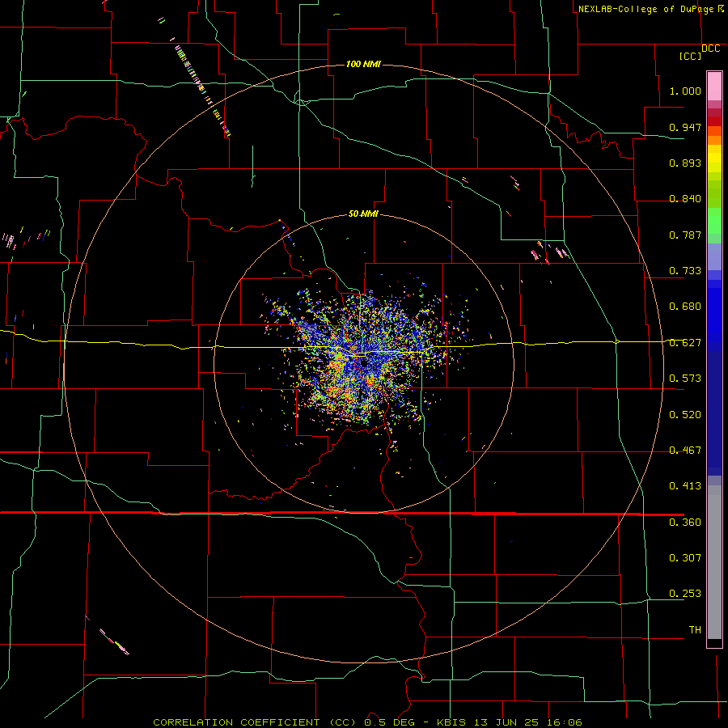Click the DCC product label
Viewport: 728px width, 728px height.
tap(710, 49)
